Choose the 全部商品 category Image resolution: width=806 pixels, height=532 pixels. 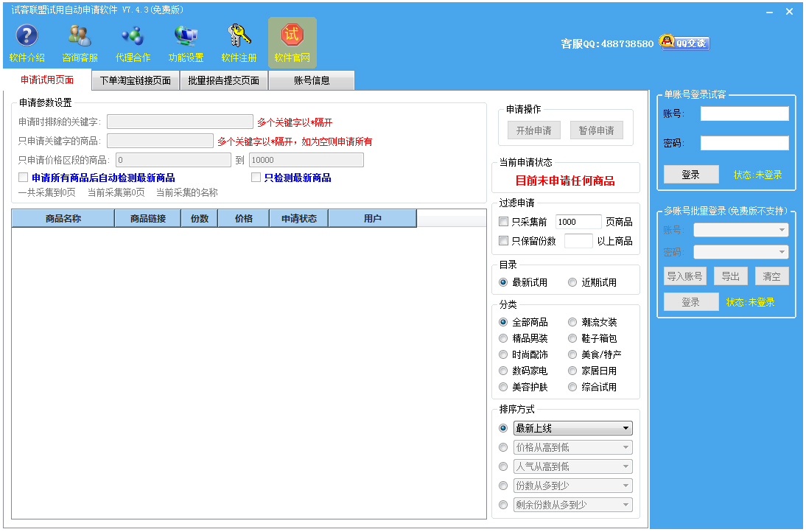click(x=503, y=322)
